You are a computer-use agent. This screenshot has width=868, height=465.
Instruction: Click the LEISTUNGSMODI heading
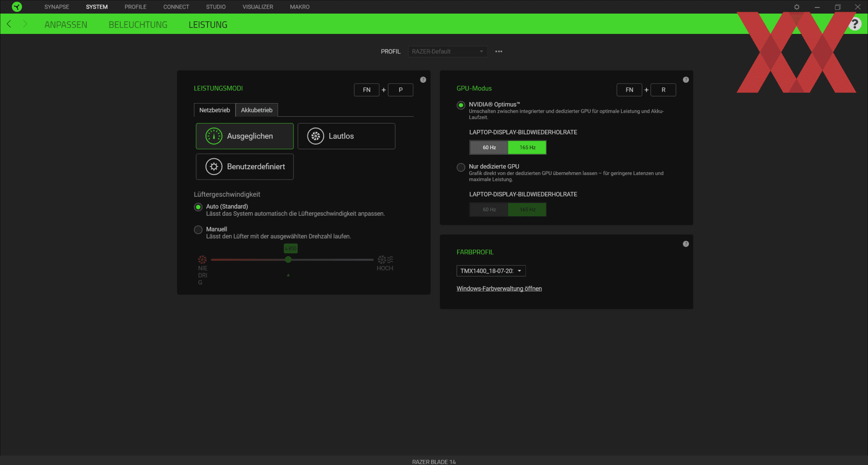(x=218, y=88)
